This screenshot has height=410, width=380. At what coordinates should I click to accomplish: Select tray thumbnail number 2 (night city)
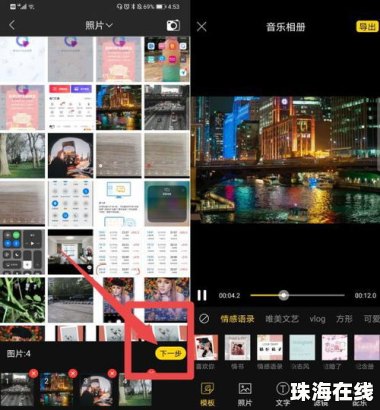coord(56,390)
